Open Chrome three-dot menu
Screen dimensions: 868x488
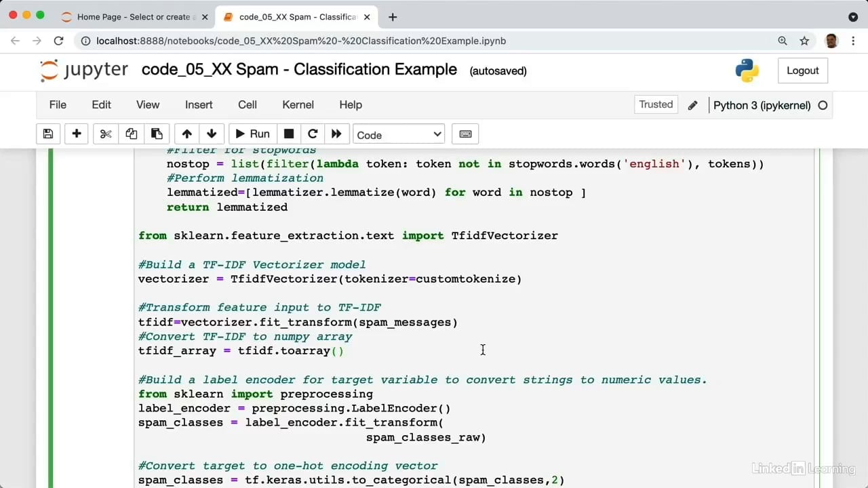pos(852,41)
